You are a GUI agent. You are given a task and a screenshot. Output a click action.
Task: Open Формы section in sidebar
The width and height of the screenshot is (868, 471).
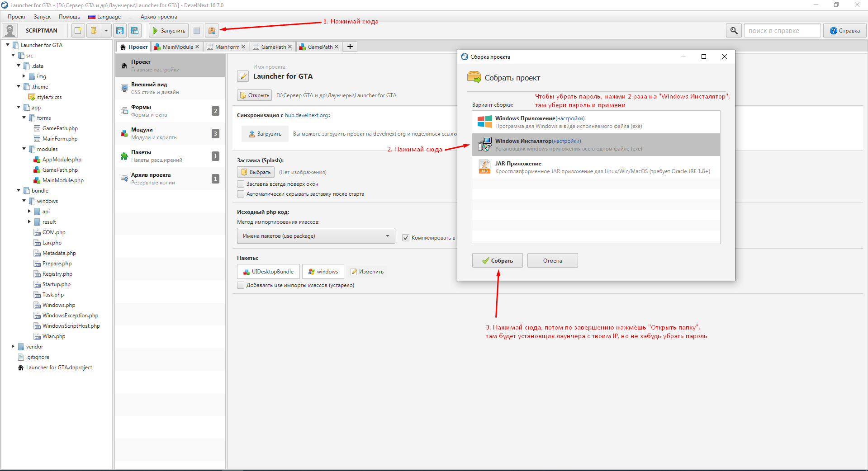(170, 111)
